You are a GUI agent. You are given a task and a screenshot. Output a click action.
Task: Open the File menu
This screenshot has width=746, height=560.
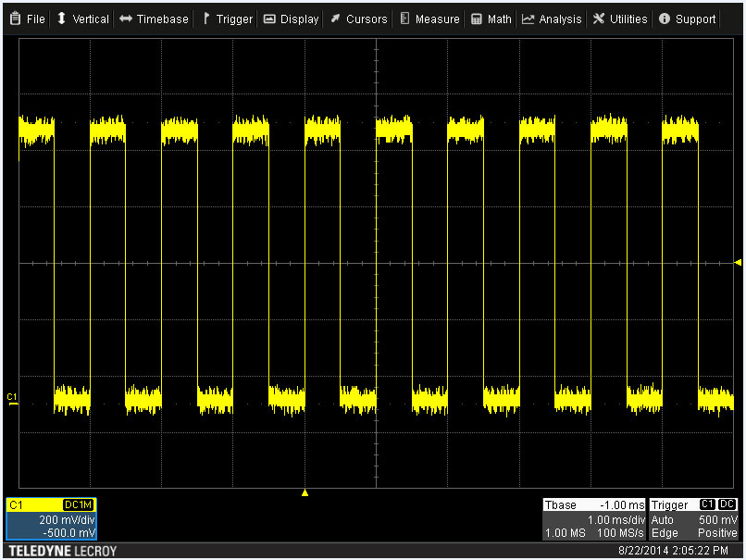28,19
